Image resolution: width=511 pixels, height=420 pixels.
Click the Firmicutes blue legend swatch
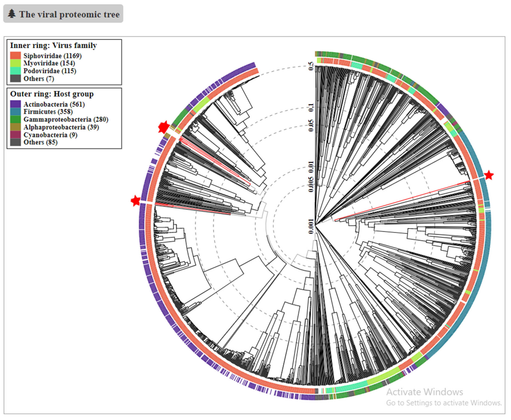[x=15, y=112]
